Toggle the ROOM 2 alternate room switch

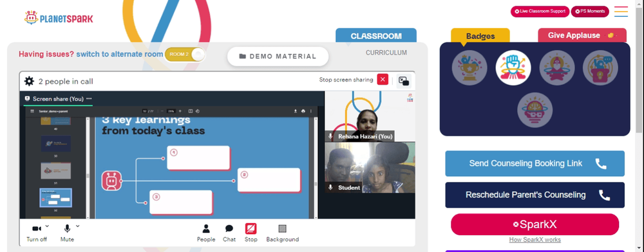coord(185,55)
